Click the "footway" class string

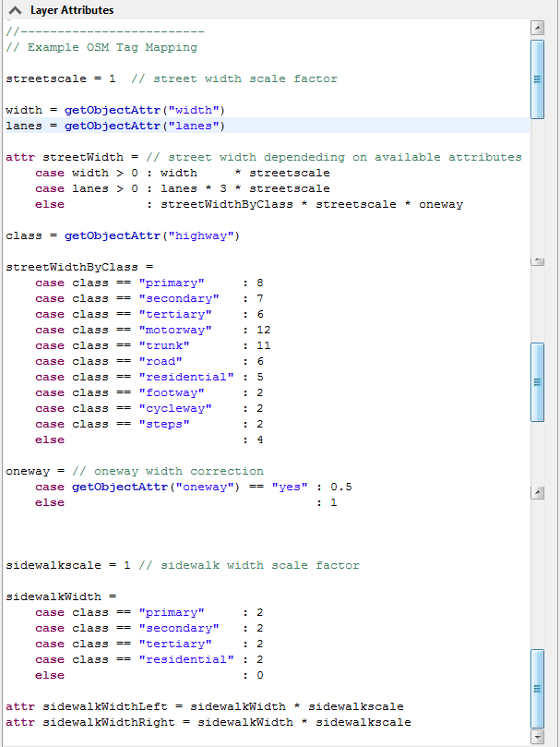click(x=168, y=392)
